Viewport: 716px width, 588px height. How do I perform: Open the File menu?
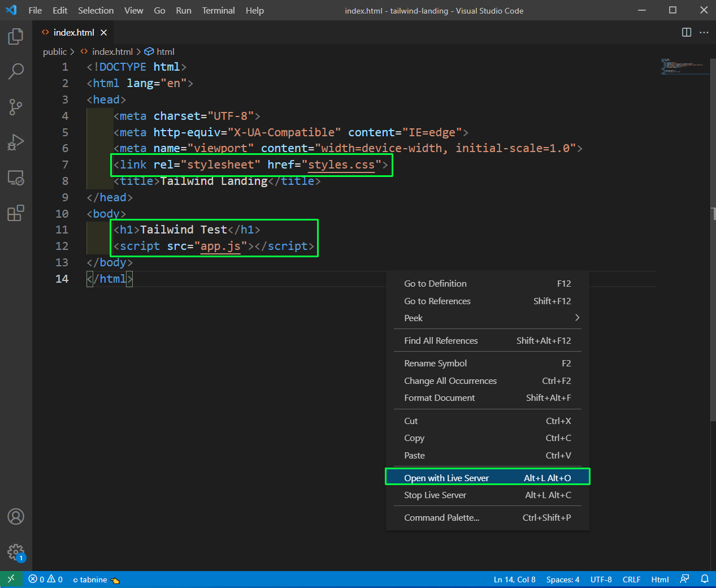point(35,10)
